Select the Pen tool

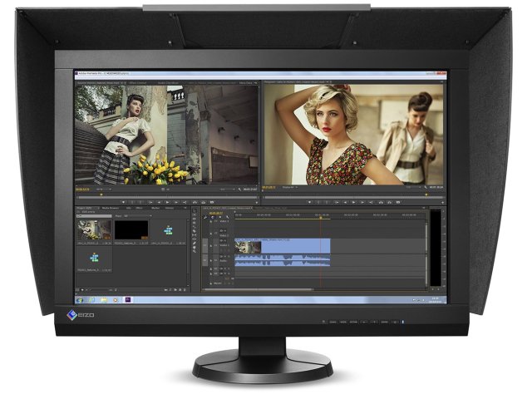coord(194,243)
